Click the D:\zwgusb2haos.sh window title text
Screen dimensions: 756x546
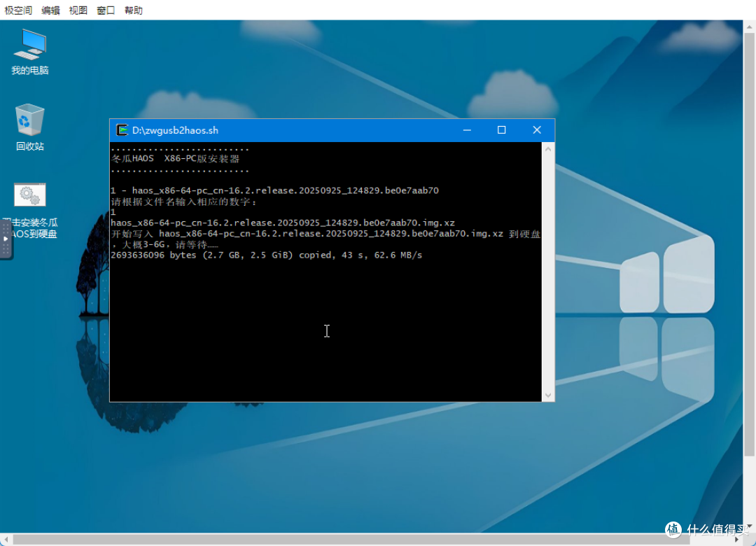pos(175,130)
